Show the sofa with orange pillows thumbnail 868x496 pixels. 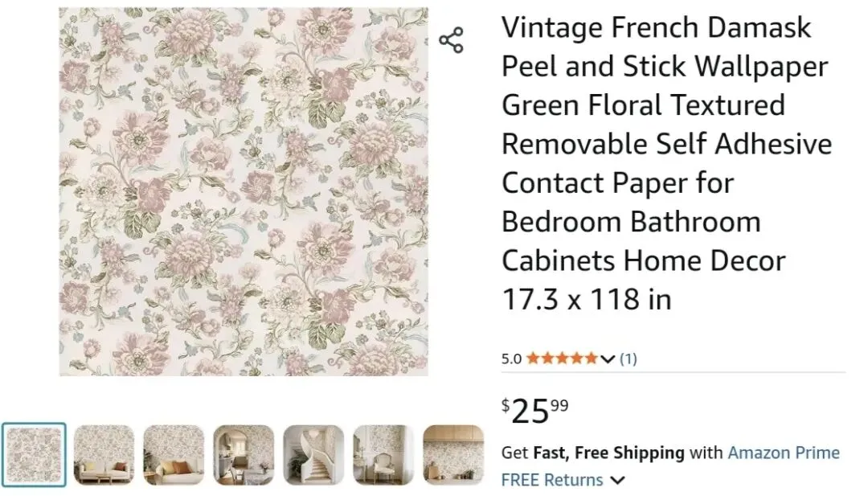174,455
